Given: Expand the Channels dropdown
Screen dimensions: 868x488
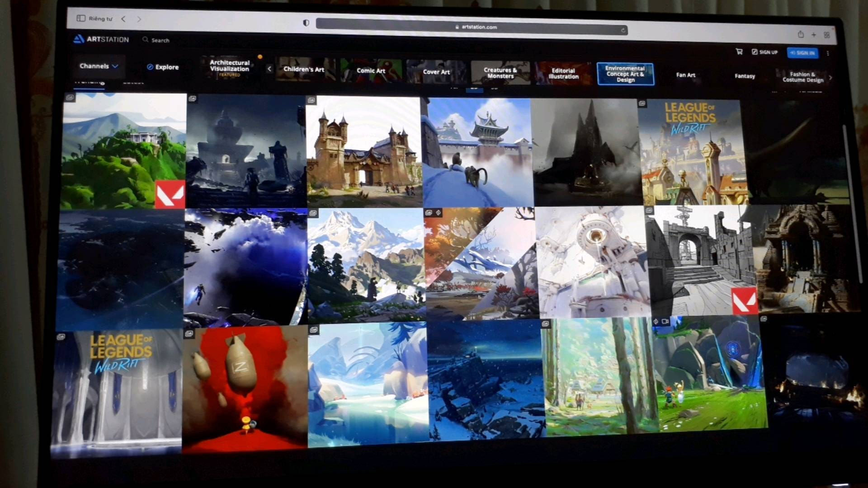Looking at the screenshot, I should coord(99,66).
